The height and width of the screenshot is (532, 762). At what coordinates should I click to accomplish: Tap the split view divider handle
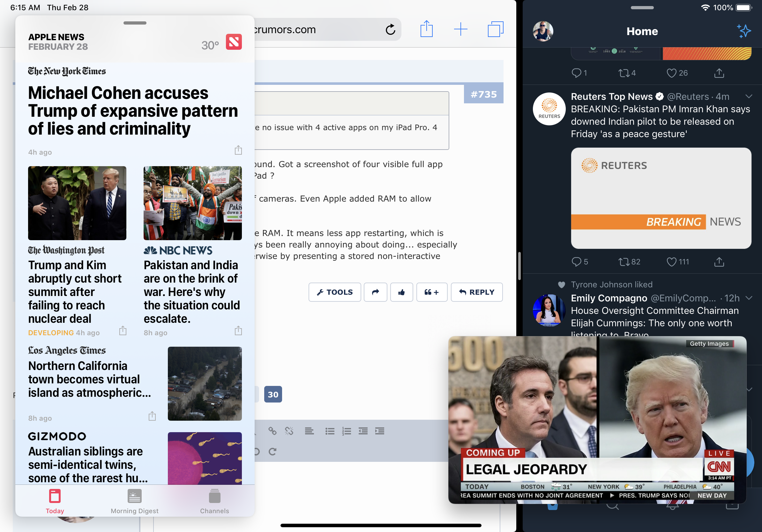pos(519,266)
